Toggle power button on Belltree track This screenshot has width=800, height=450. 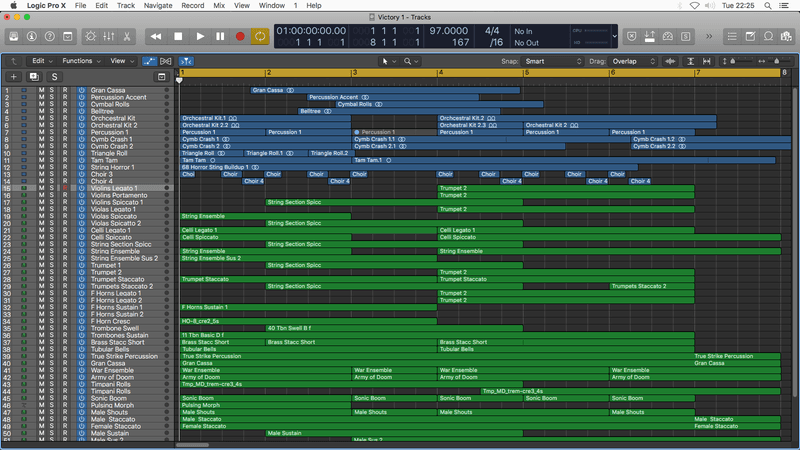point(82,111)
